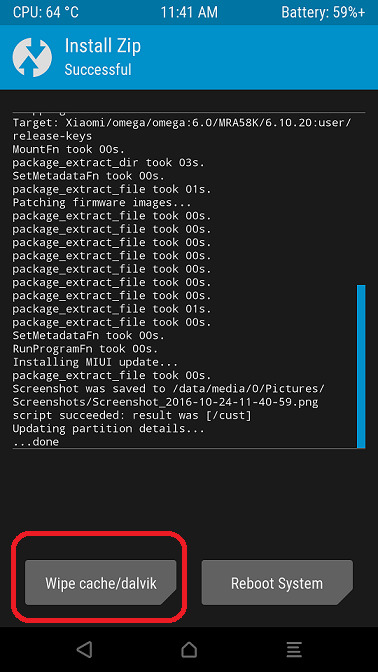Open the menu navigation icon
Screen dimensions: 378x672
click(x=294, y=650)
